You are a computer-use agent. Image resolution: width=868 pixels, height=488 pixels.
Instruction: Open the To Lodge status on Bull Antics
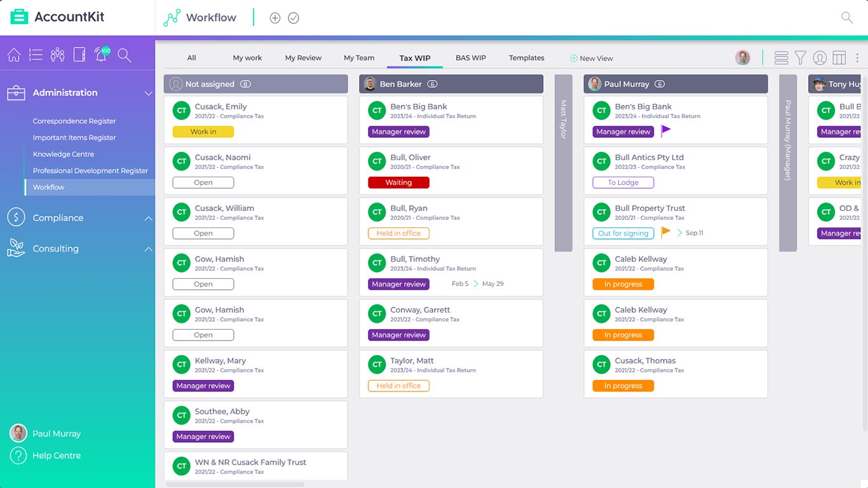coord(623,182)
